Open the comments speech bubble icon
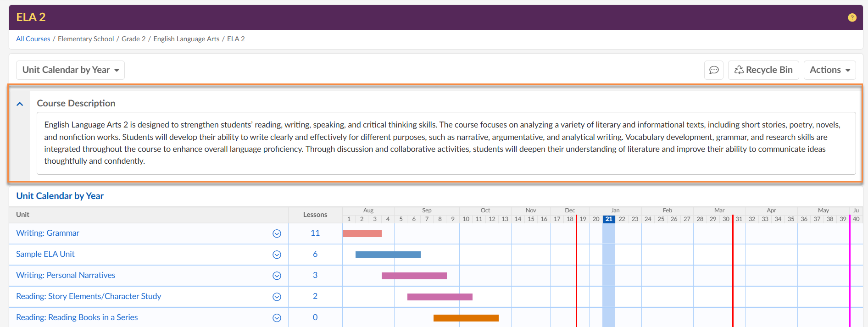868x327 pixels. pos(714,70)
